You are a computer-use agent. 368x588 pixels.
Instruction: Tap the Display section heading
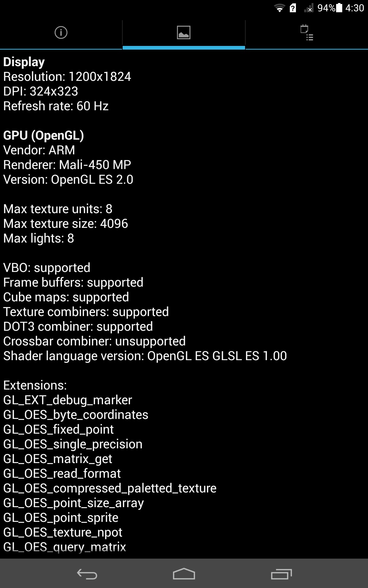coord(24,62)
